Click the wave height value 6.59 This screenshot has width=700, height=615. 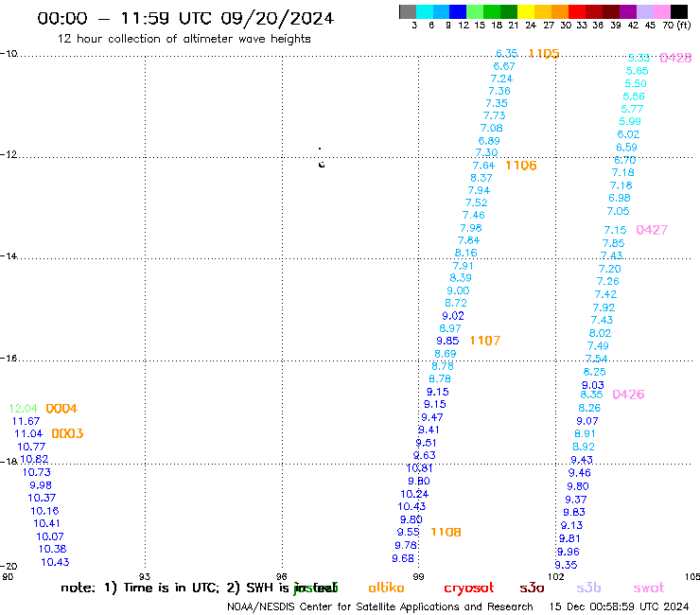(x=627, y=148)
